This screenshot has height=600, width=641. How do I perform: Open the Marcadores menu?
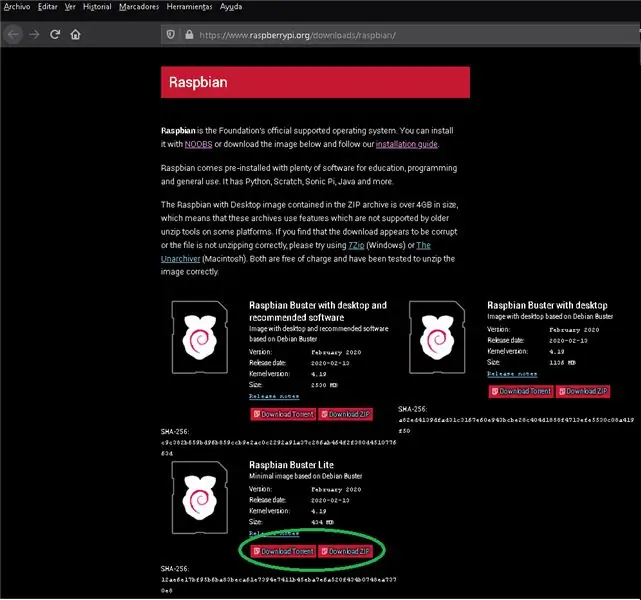point(139,7)
